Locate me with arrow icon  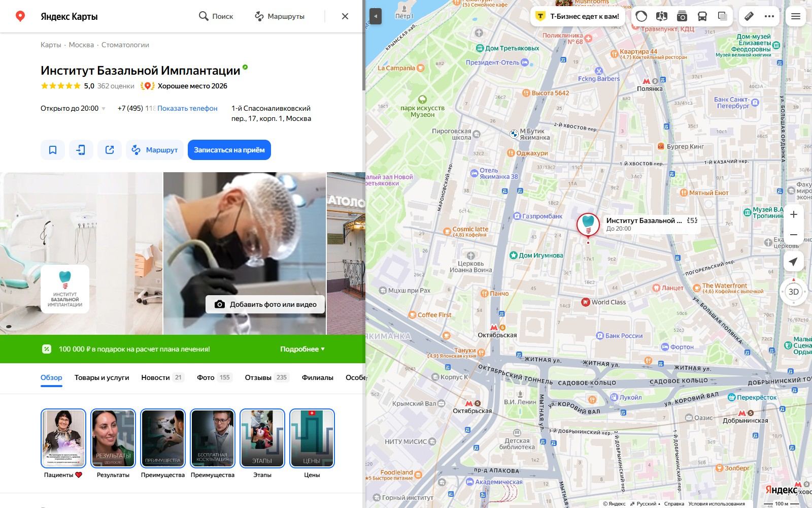(x=794, y=262)
